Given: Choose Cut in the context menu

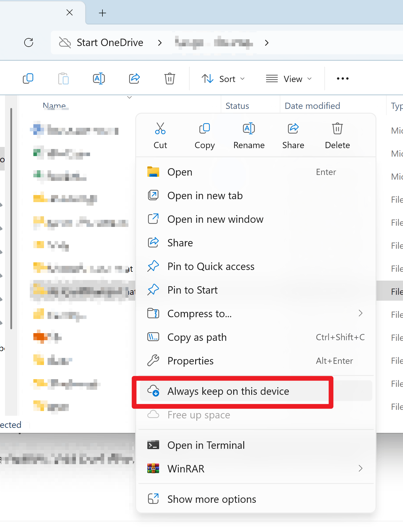Looking at the screenshot, I should (160, 136).
